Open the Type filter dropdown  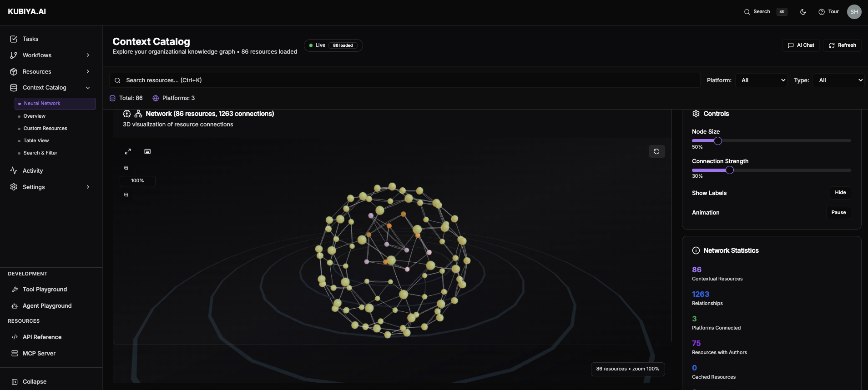click(838, 80)
